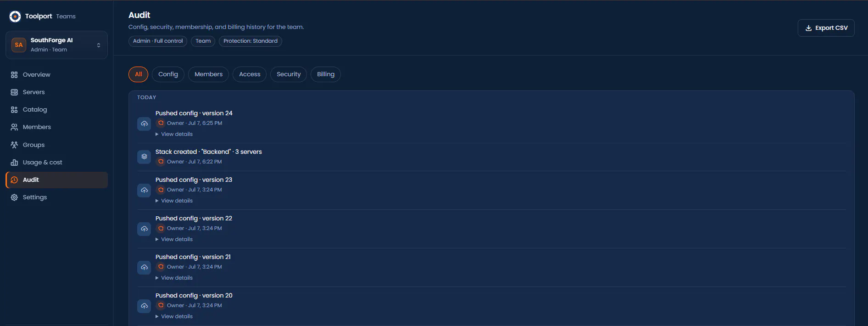The height and width of the screenshot is (326, 868).
Task: Open the SouthForge AI team switcher chevron
Action: click(99, 45)
